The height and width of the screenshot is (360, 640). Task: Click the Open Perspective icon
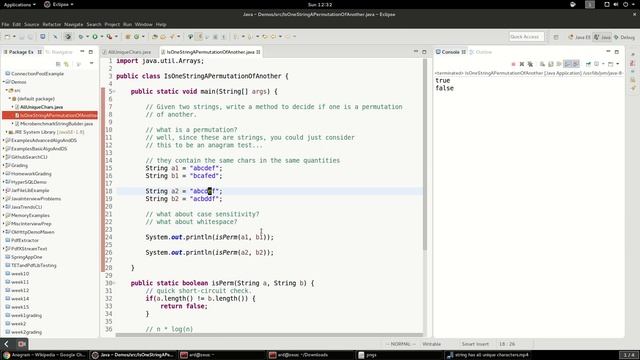coord(556,37)
